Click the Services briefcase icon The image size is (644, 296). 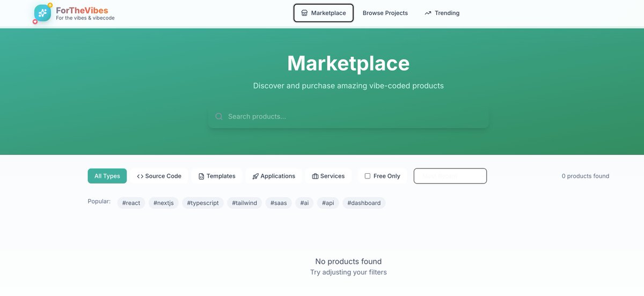tap(315, 176)
